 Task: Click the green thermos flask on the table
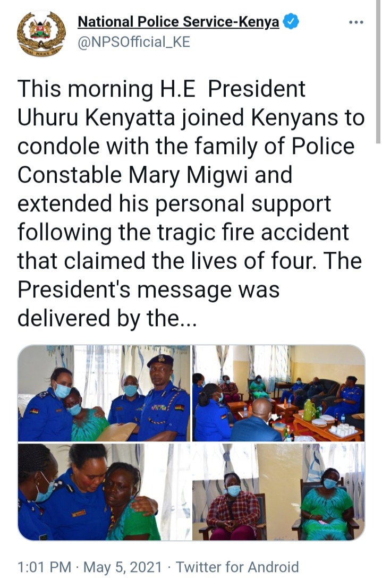click(309, 410)
